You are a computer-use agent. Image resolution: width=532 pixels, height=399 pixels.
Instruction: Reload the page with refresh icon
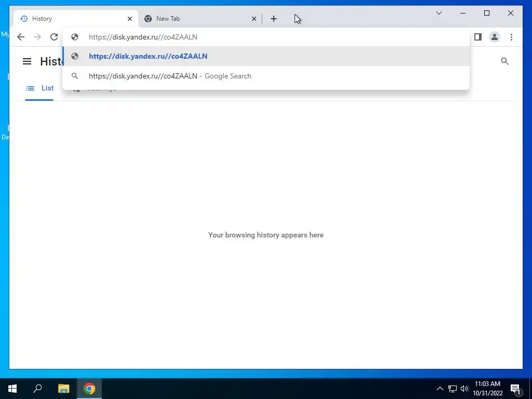coord(54,37)
